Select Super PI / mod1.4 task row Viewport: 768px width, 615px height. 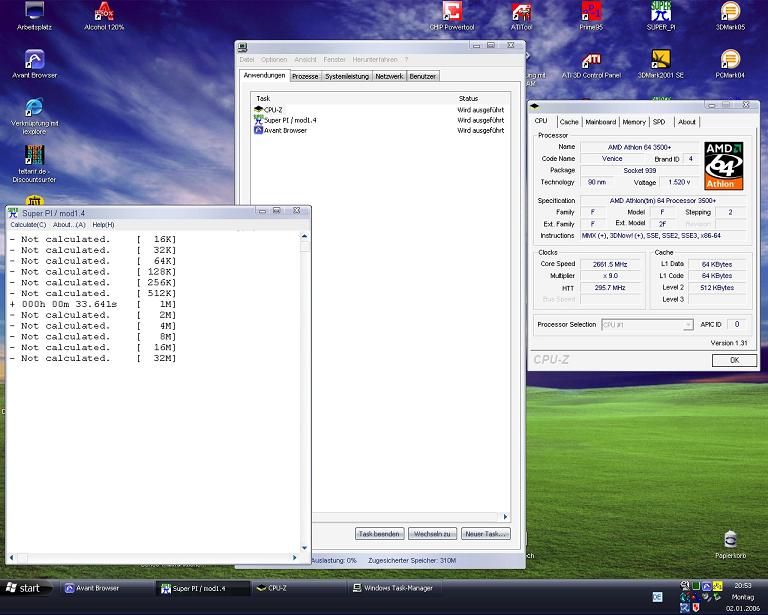tap(380, 120)
